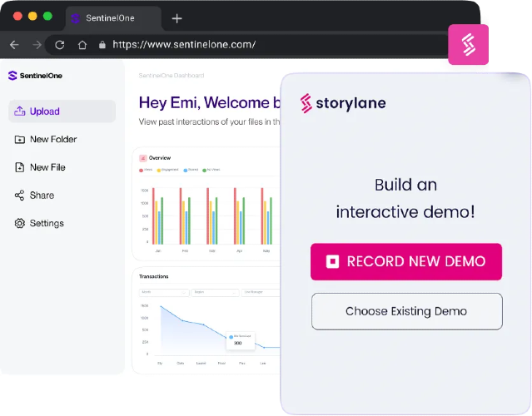Open the third Transactions filter dropdown
This screenshot has height=416, width=532.
coord(261,292)
